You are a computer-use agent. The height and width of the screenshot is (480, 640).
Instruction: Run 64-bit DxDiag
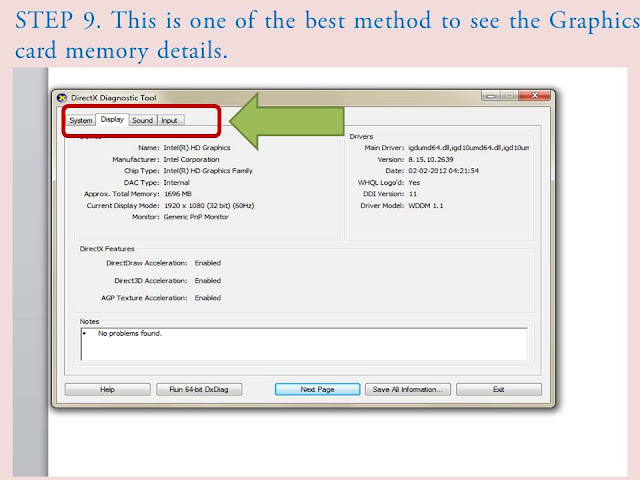tap(199, 389)
